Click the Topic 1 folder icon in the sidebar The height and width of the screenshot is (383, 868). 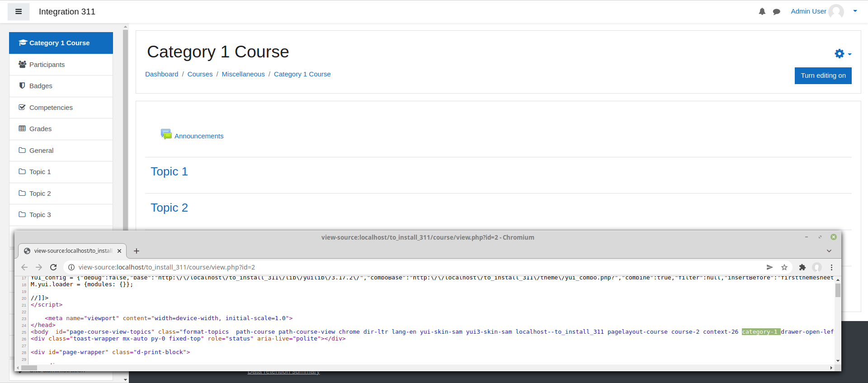point(22,171)
